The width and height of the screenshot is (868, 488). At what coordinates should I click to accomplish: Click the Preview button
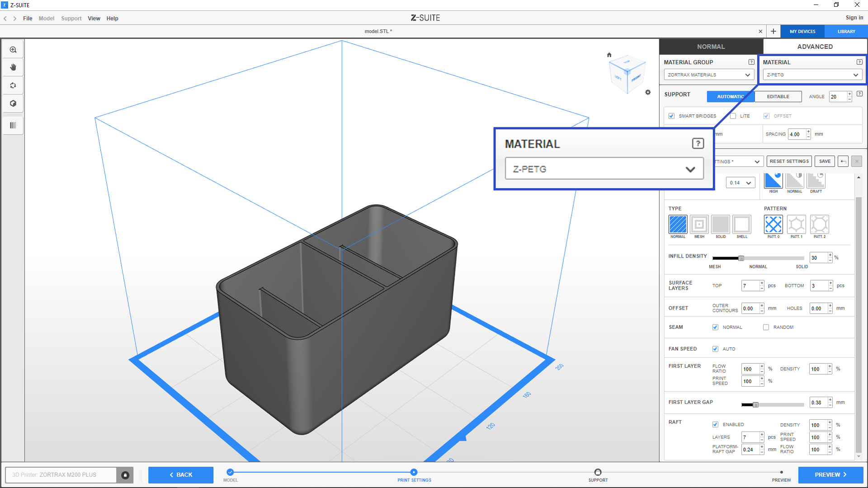point(830,474)
